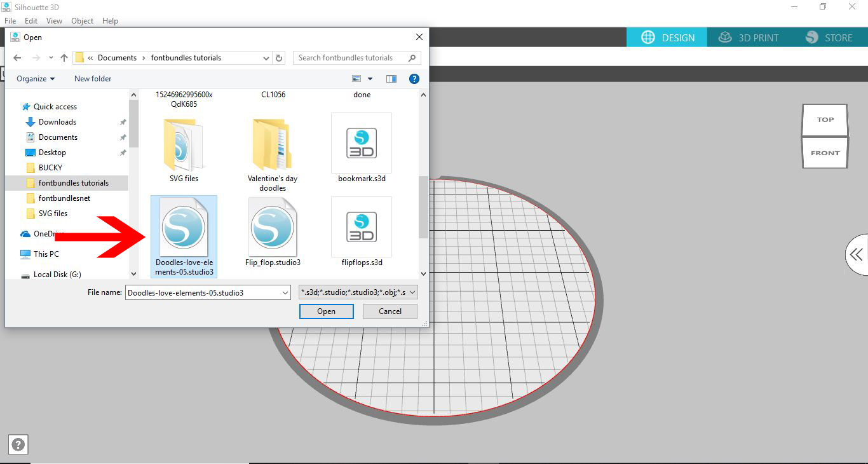
Task: Select the item labeled done
Action: pyautogui.click(x=362, y=95)
